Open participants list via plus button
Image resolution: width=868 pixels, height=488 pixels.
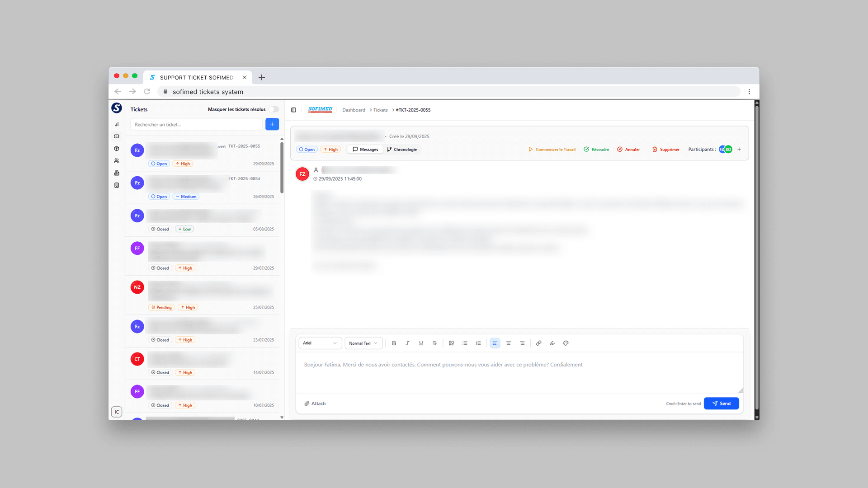pos(739,149)
